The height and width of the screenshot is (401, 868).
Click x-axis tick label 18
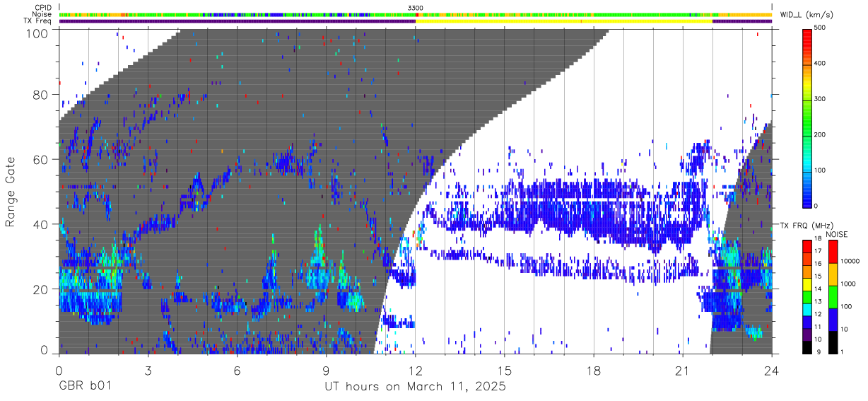point(593,370)
